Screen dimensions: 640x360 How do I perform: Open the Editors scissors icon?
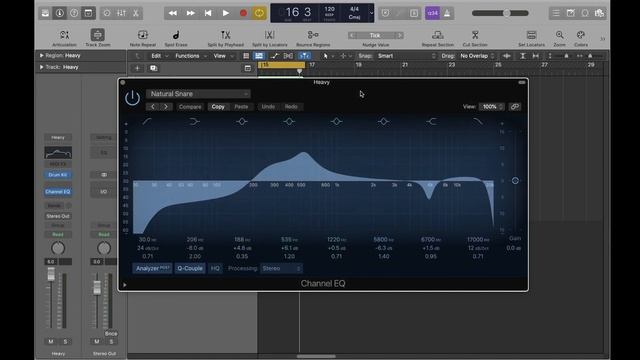[x=136, y=13]
